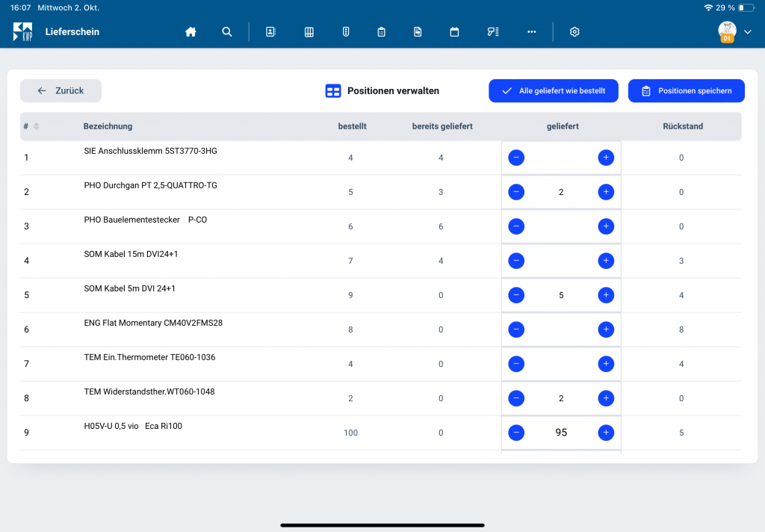Select ENG Flat Momentary CM40V2FMS28 text

(153, 323)
